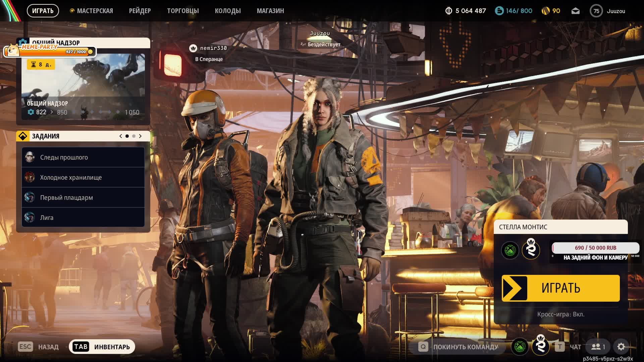Screen dimensions: 644x362
Task: Select the second quests page dot
Action: click(134, 136)
